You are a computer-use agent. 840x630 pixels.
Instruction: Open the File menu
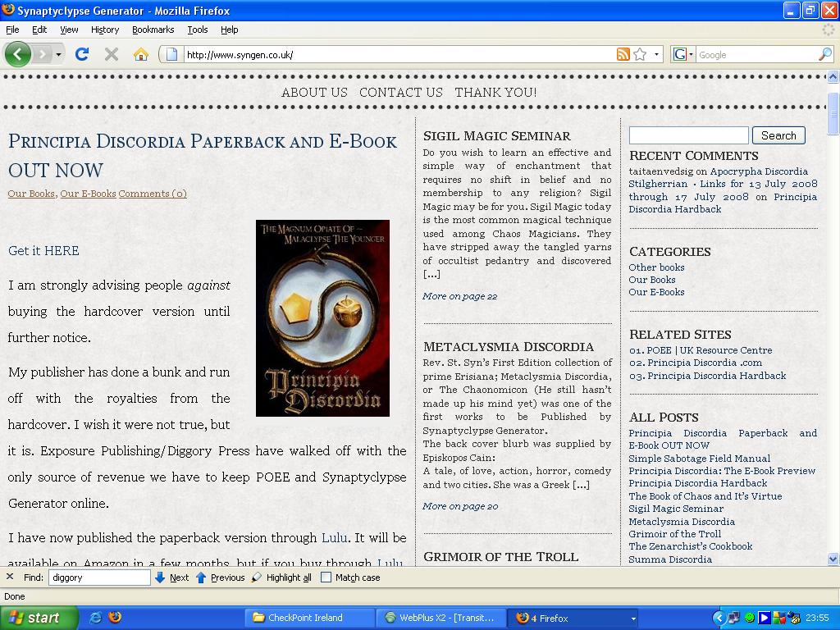[x=12, y=30]
